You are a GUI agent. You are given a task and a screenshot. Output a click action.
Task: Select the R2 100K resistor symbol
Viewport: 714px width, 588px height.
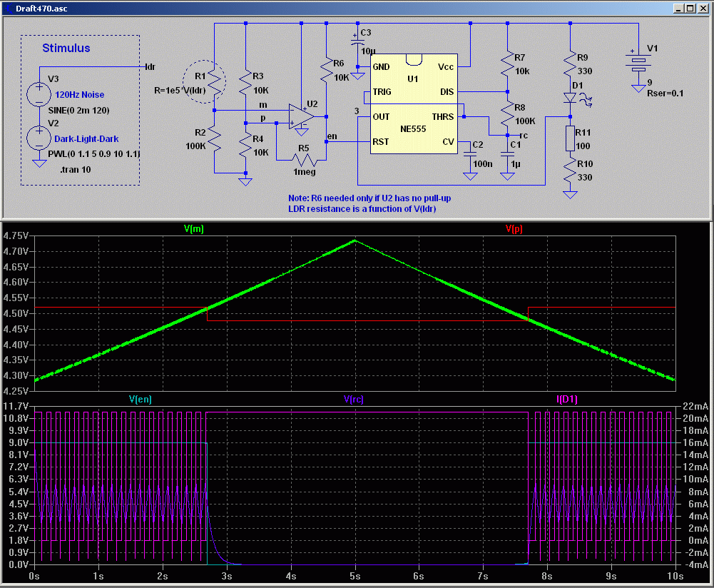[x=214, y=139]
